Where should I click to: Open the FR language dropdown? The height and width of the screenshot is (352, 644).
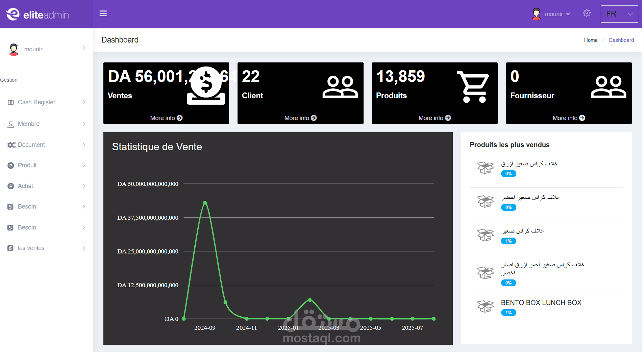click(x=619, y=14)
